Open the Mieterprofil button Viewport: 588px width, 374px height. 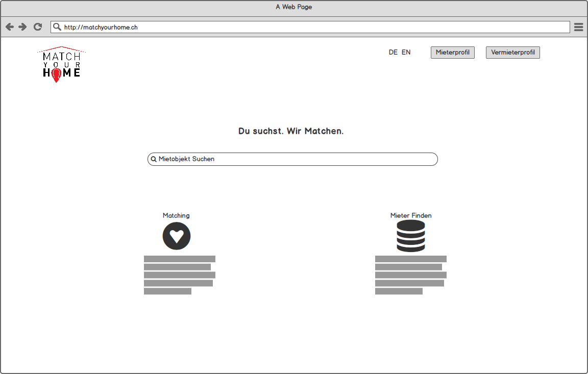452,52
